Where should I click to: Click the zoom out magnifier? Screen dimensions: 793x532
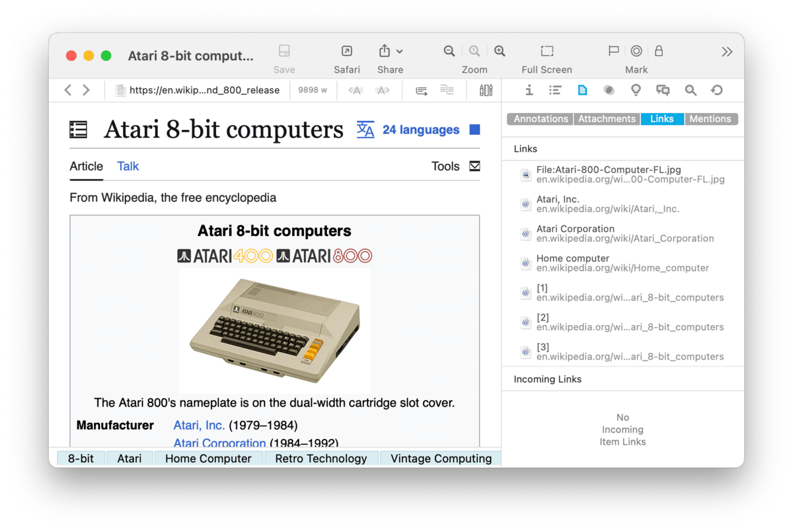pos(449,52)
